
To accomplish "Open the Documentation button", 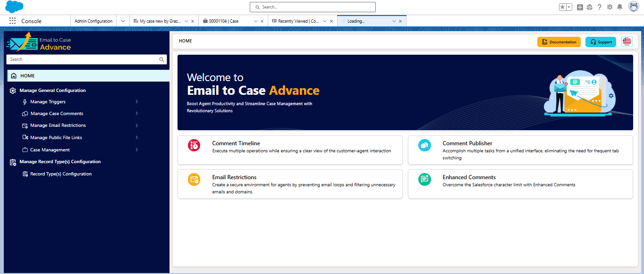I will coord(559,42).
